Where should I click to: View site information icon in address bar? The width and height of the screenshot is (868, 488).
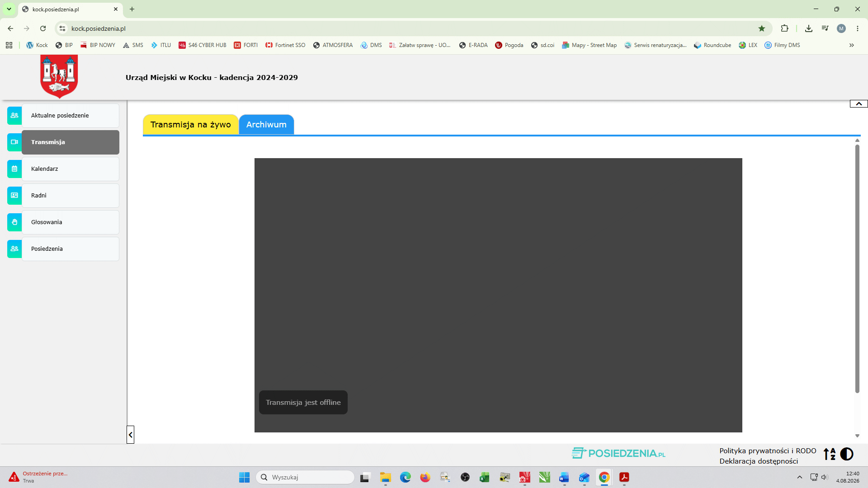click(62, 28)
